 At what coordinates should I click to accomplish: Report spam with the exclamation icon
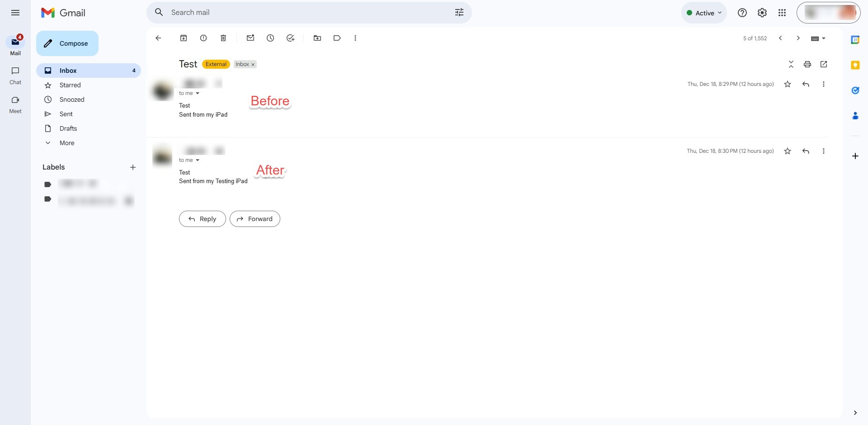(203, 38)
